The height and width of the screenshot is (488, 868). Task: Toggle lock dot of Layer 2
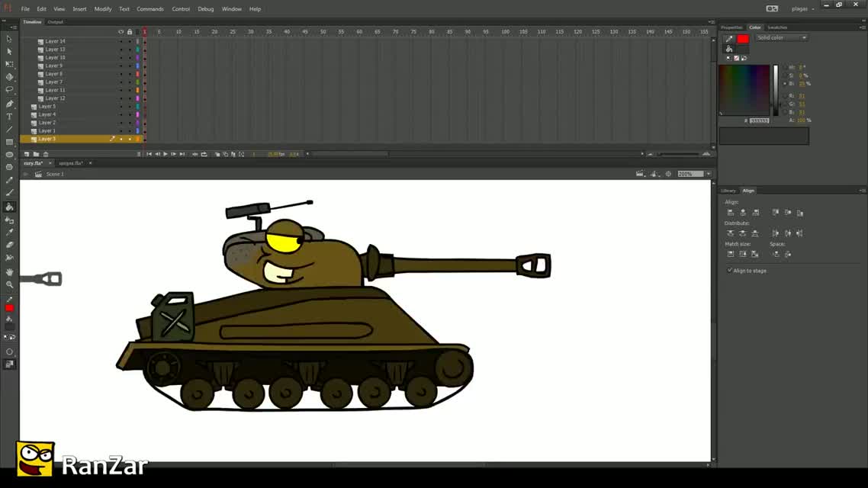point(130,123)
